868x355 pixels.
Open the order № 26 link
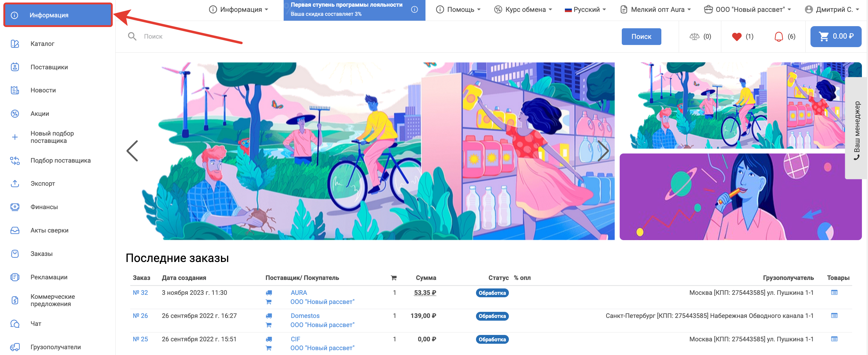(x=140, y=315)
